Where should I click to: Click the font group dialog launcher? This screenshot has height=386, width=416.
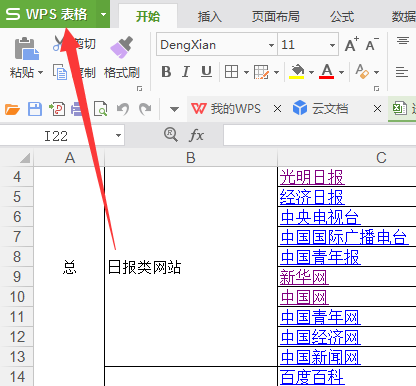376,89
